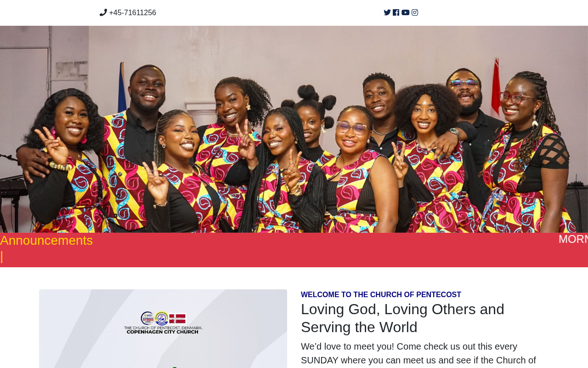This screenshot has height=368, width=588.
Task: Open the YouTube channel icon
Action: tap(405, 12)
